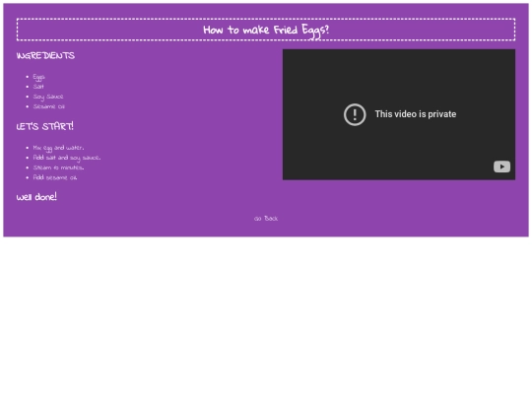Click the 'Sesame oil' ingredient item
The width and height of the screenshot is (532, 399).
pyautogui.click(x=49, y=106)
